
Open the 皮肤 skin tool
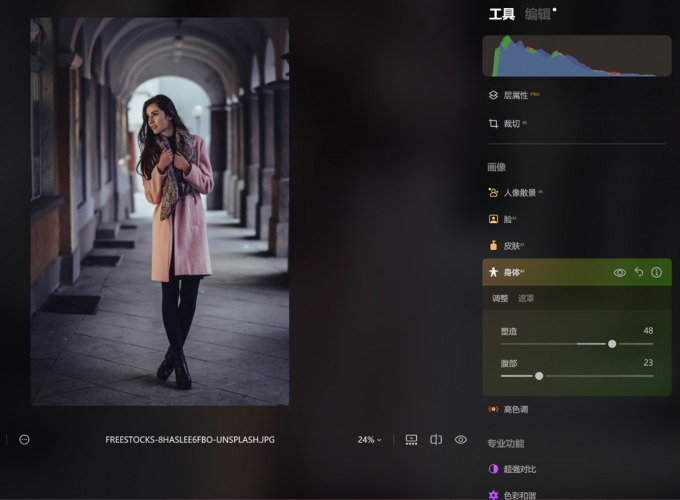click(x=511, y=245)
